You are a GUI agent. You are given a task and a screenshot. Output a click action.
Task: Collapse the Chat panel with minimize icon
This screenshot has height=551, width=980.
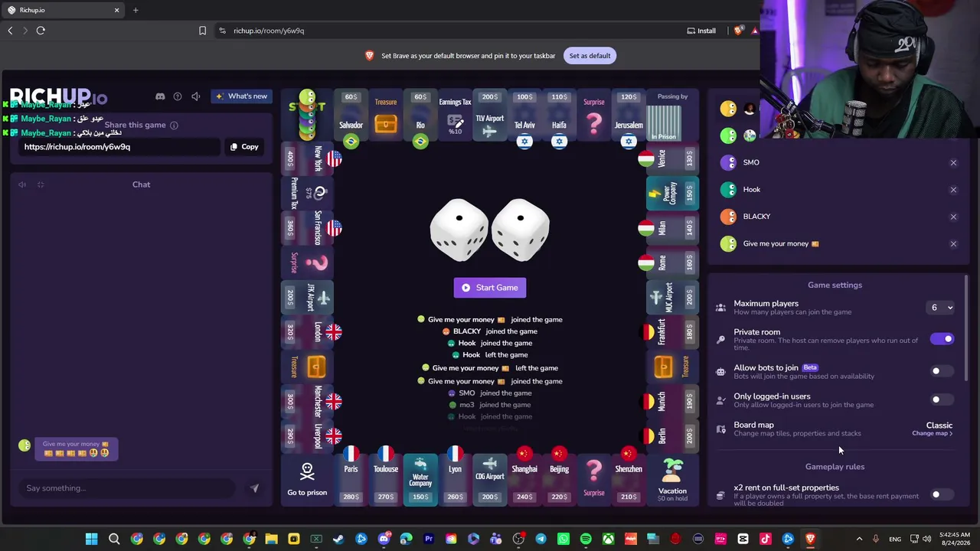point(41,184)
